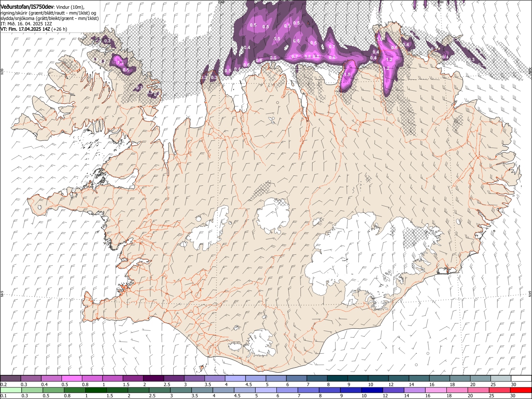The width and height of the screenshot is (532, 399).
Task: Click the '20' label in the snow legend row
Action: [x=473, y=384]
